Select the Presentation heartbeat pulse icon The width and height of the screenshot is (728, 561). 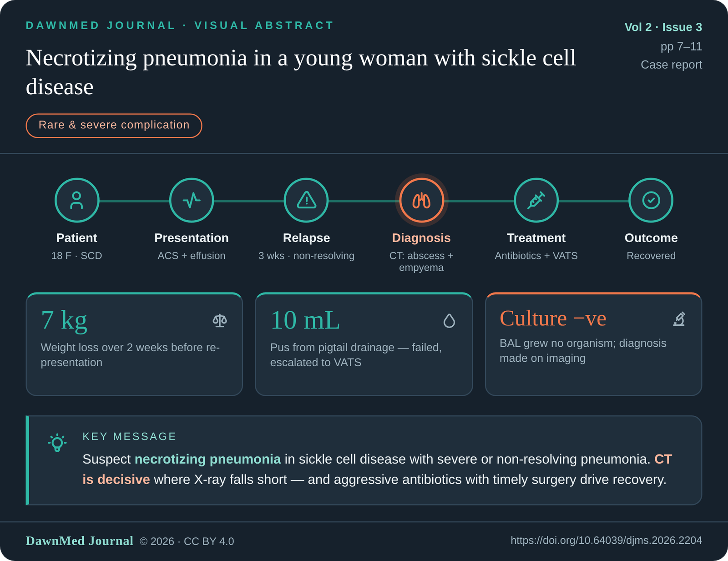coord(192,200)
